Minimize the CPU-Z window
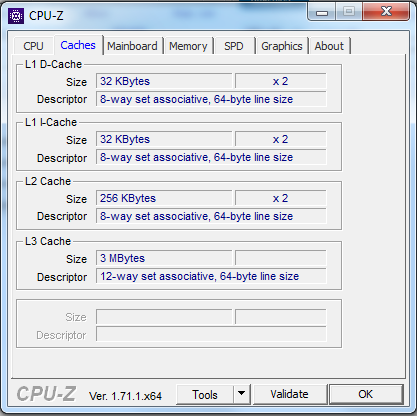The width and height of the screenshot is (417, 416). 322,12
